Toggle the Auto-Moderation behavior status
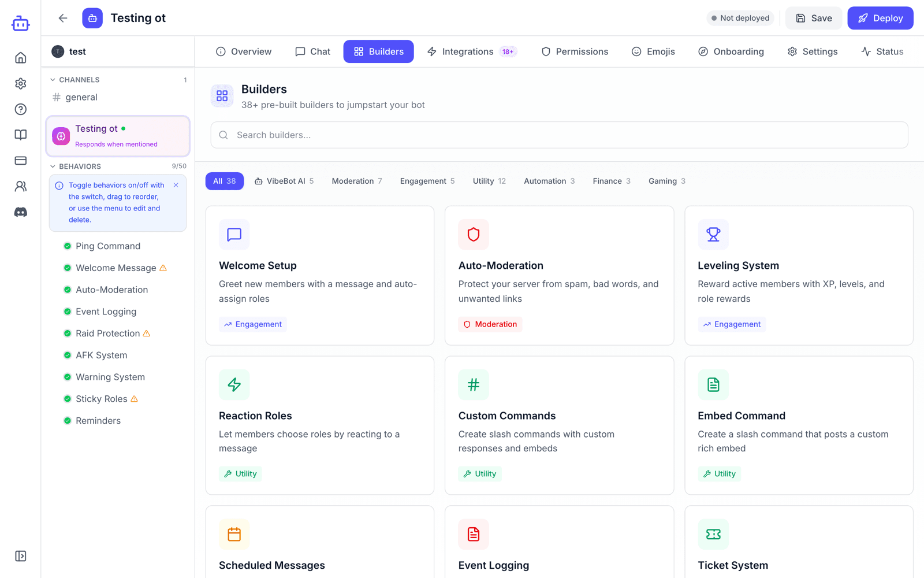The width and height of the screenshot is (924, 578). point(68,290)
